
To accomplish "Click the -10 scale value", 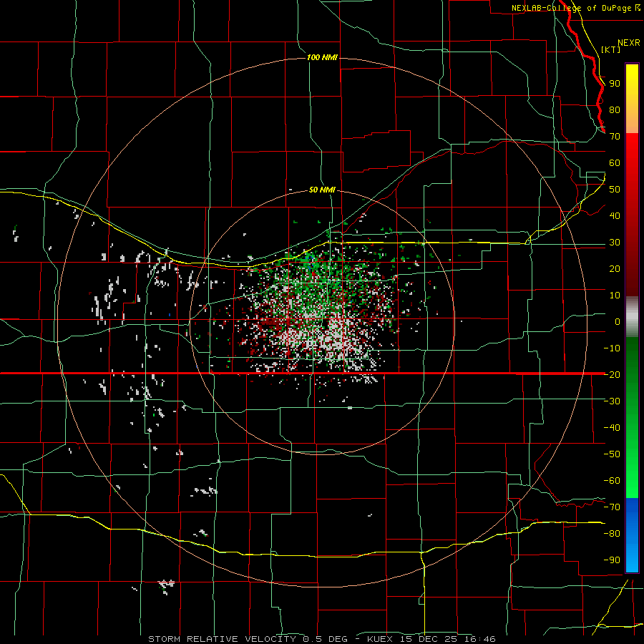I will (x=612, y=348).
